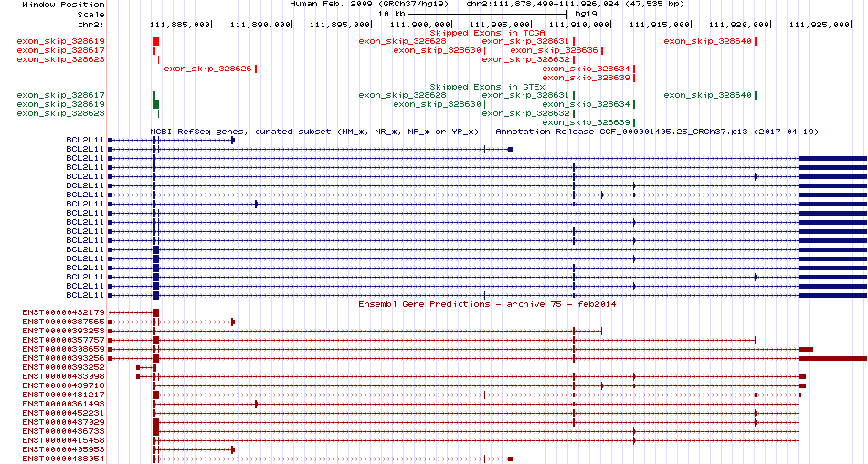Click the 111,925,000 ruler coordinate
The width and height of the screenshot is (868, 464).
pos(818,25)
